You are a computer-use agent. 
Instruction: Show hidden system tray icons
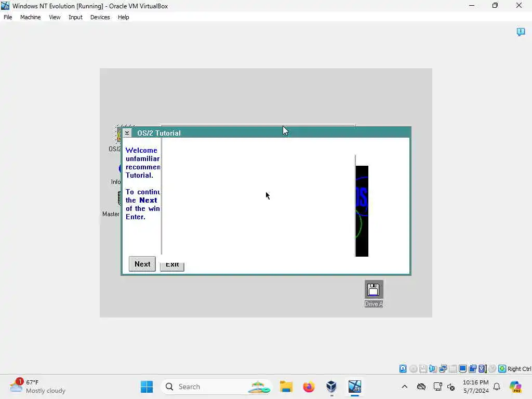point(404,387)
